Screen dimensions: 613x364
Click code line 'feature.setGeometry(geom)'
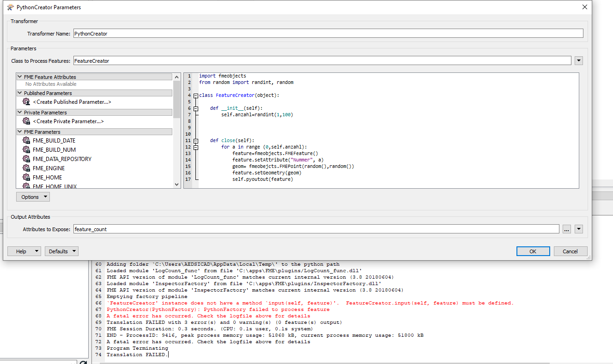pyautogui.click(x=267, y=173)
